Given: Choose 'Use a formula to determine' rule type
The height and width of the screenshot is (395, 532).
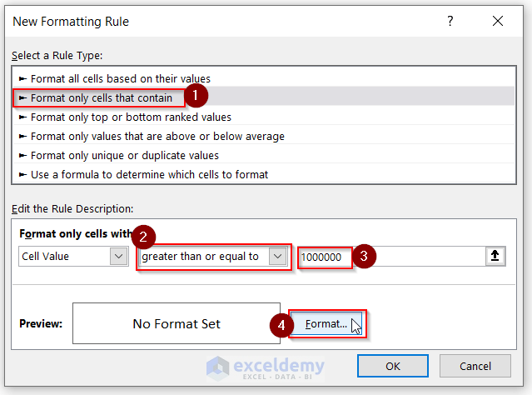Looking at the screenshot, I should tap(149, 174).
